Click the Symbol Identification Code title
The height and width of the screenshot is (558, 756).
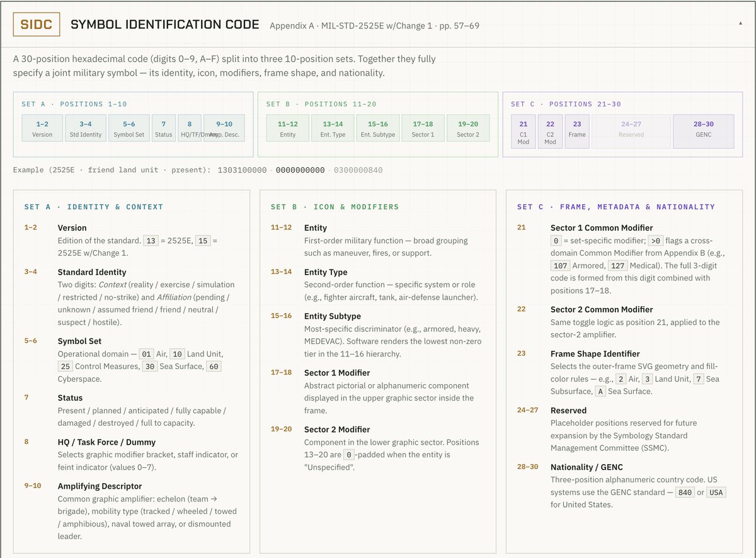coord(165,25)
